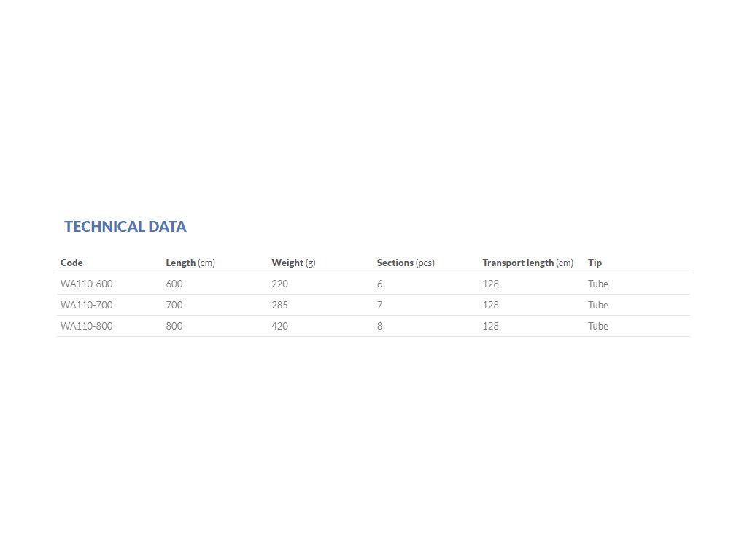Image resolution: width=747 pixels, height=560 pixels.
Task: Click Tube tip cell in WA110-700 row
Action: [598, 305]
